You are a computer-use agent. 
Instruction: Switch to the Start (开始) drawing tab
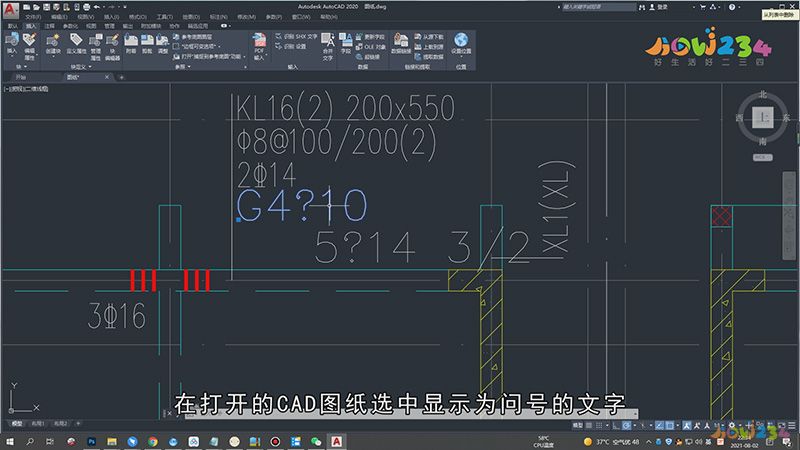(x=20, y=77)
